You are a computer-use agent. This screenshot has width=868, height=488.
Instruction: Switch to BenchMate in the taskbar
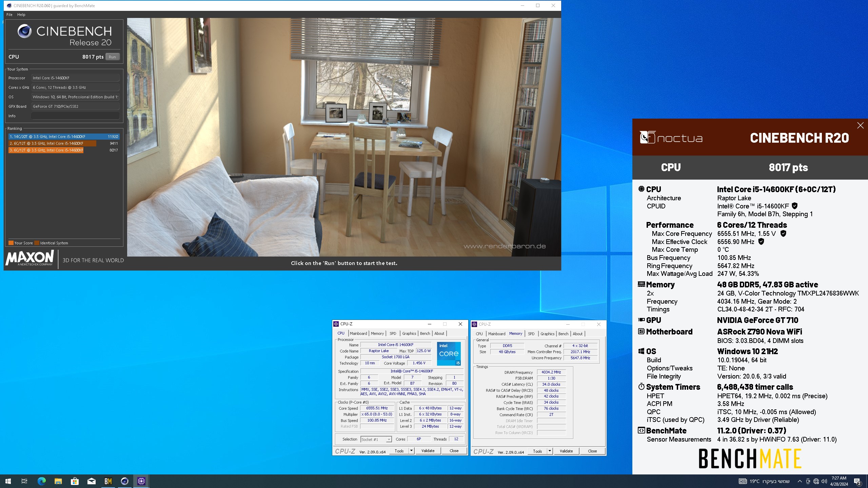tap(108, 481)
